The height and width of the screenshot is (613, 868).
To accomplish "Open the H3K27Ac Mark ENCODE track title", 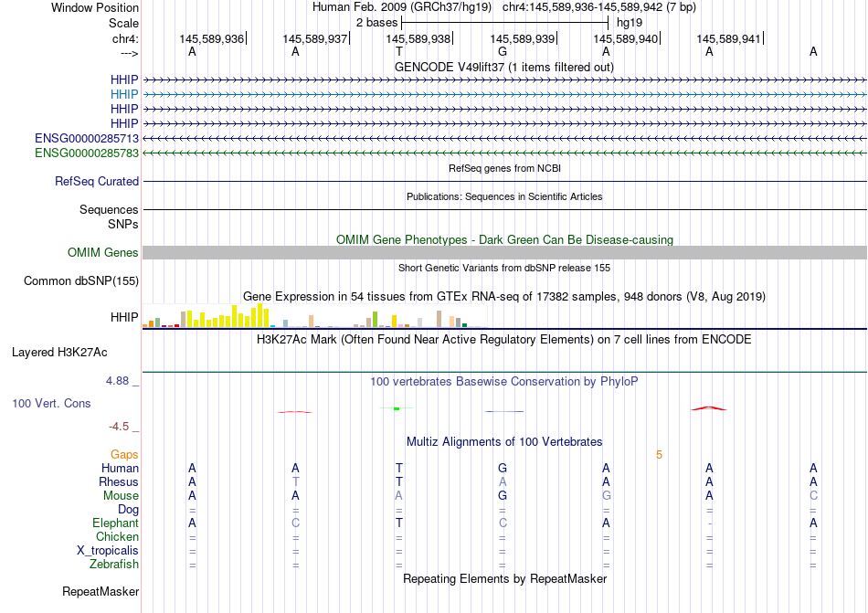I will click(x=504, y=339).
